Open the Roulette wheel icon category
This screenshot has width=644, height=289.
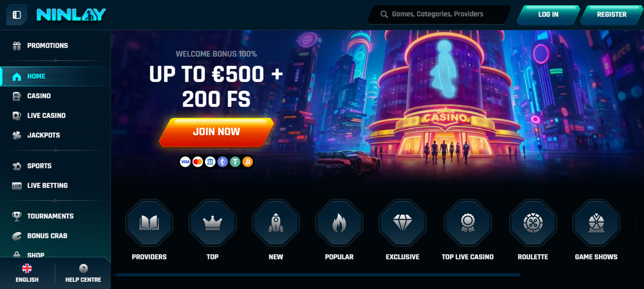(533, 223)
